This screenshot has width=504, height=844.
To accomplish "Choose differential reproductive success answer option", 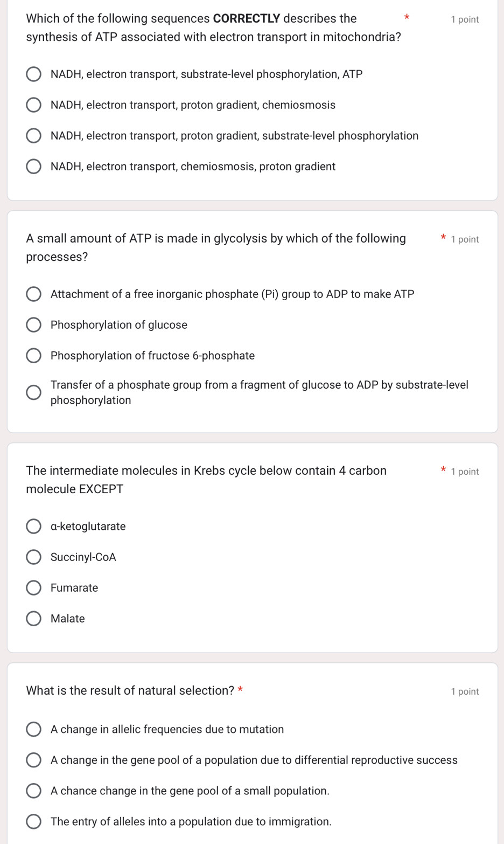I will (x=33, y=759).
